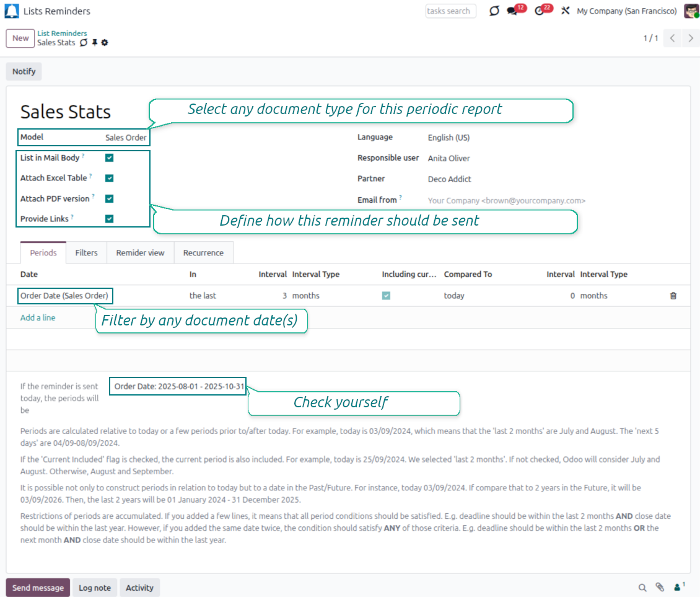The image size is (700, 597).
Task: Change the Responsible user Anita Oliver
Action: tap(448, 159)
